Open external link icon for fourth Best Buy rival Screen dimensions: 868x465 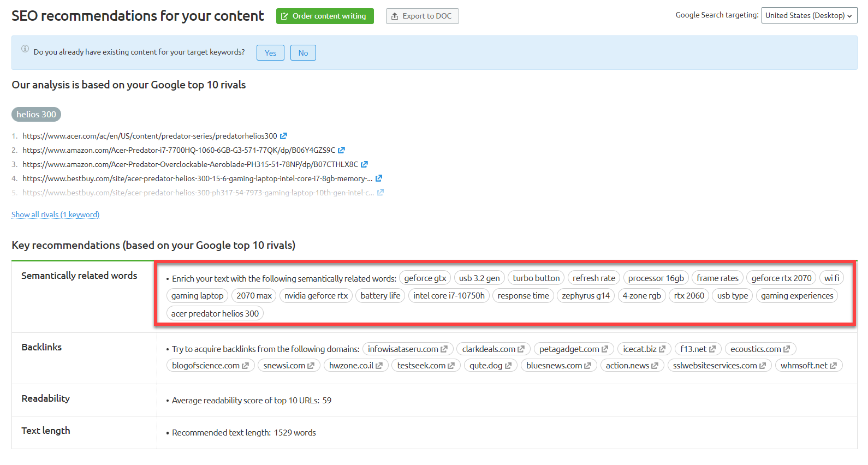click(x=379, y=178)
